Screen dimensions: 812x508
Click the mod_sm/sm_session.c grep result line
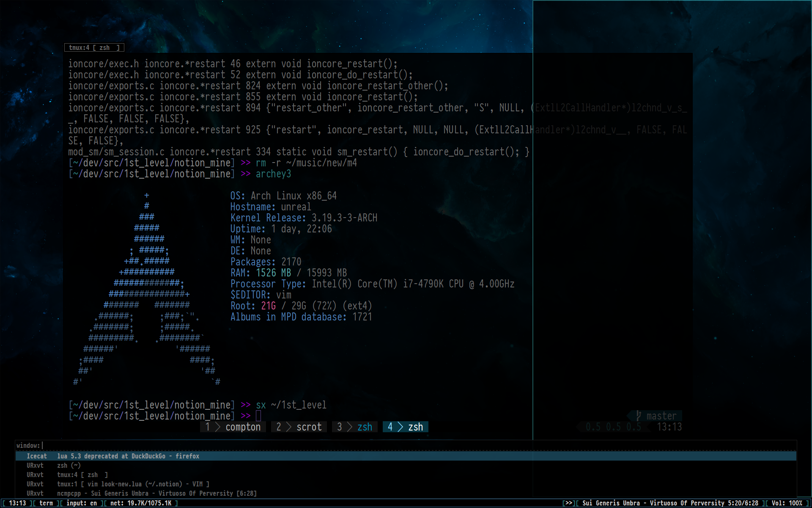299,152
